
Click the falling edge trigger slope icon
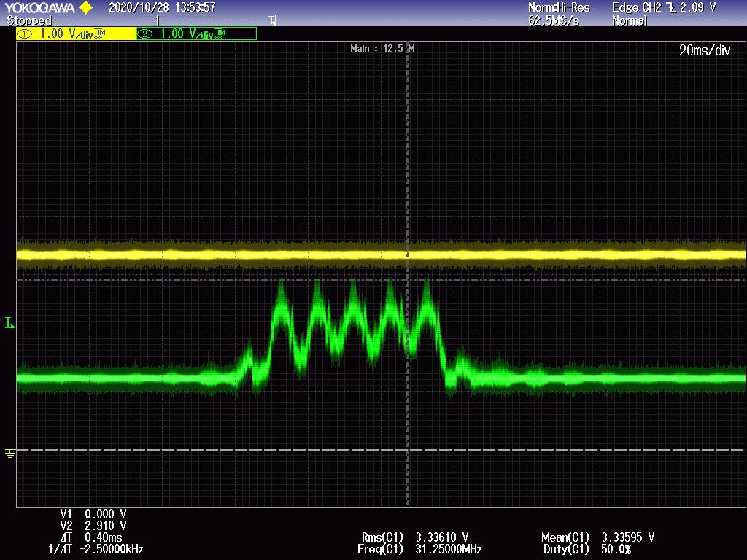click(671, 7)
